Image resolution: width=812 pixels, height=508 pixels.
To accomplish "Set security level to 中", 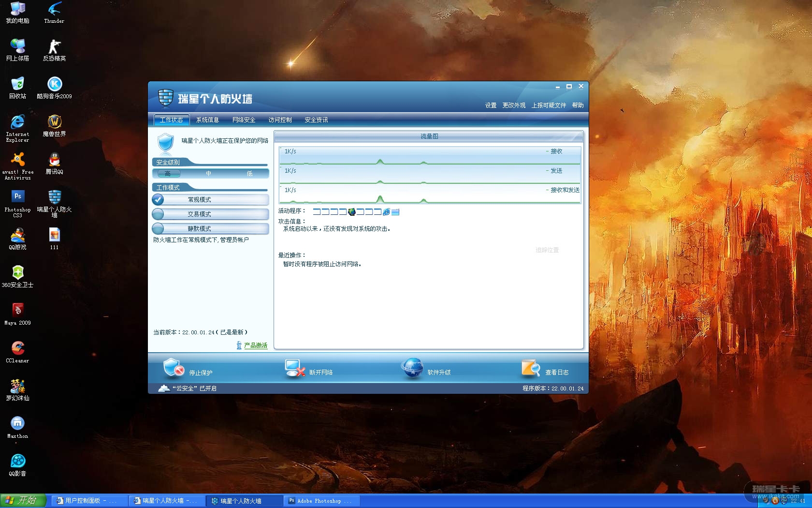I will (x=208, y=174).
